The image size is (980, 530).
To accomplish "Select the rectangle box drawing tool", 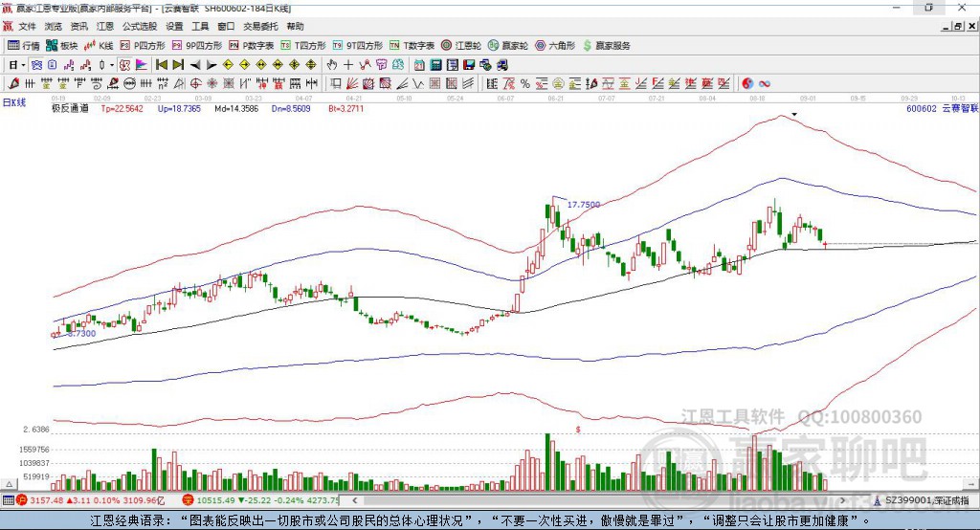I will click(336, 83).
